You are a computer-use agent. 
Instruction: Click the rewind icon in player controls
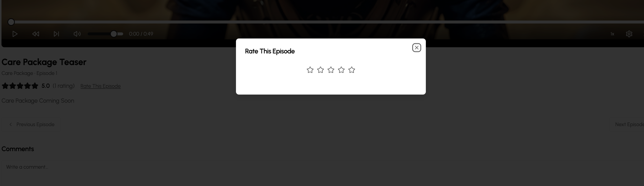point(36,34)
